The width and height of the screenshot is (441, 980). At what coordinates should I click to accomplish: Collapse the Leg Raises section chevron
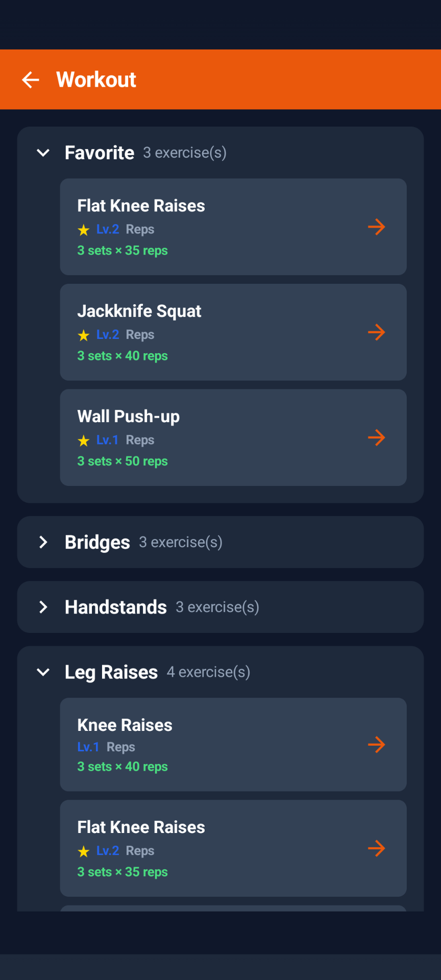click(x=43, y=672)
